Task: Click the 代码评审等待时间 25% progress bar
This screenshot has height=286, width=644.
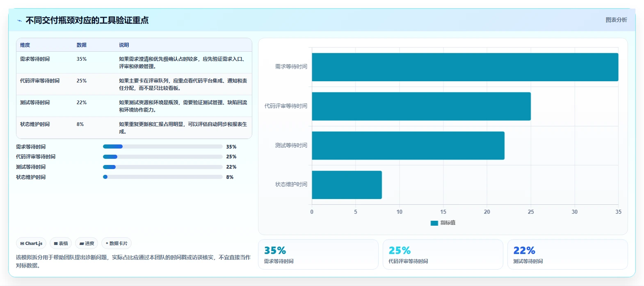Action: (162, 157)
